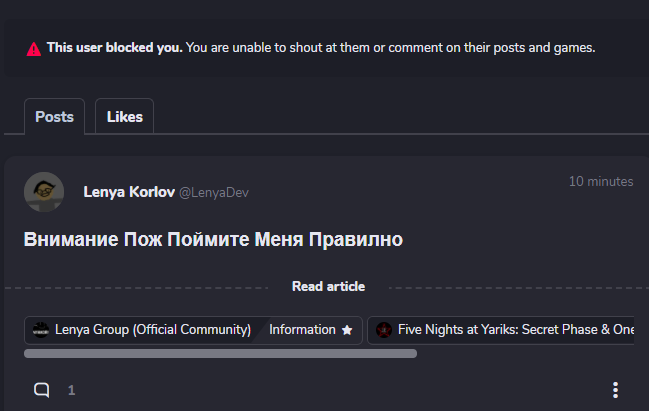Click the Five Nights at Yariks game icon
This screenshot has height=411, width=649.
pos(384,330)
